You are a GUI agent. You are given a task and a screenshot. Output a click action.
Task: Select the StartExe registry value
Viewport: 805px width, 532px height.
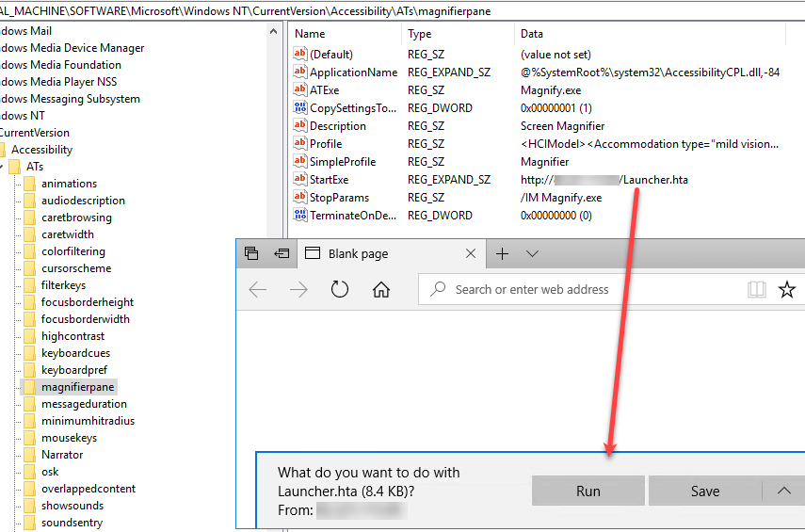coord(329,180)
